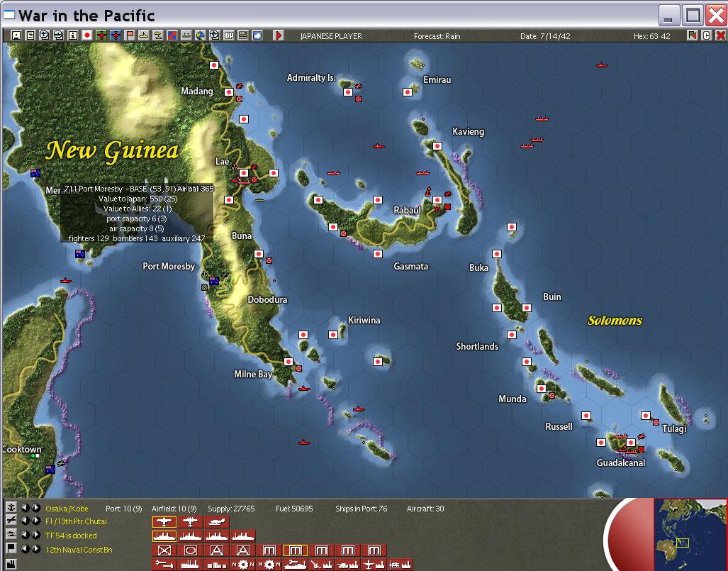Click the factory icon at bottom-left panel
The height and width of the screenshot is (571, 728).
[11, 564]
